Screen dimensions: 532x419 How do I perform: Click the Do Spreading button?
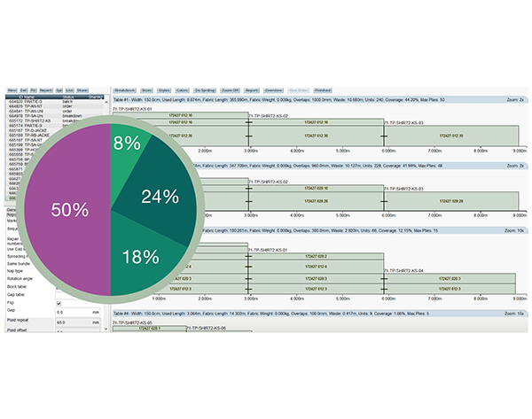click(205, 90)
